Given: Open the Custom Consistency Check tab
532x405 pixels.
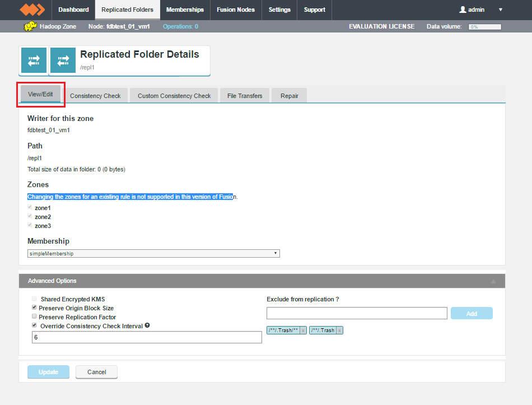Looking at the screenshot, I should pos(174,96).
